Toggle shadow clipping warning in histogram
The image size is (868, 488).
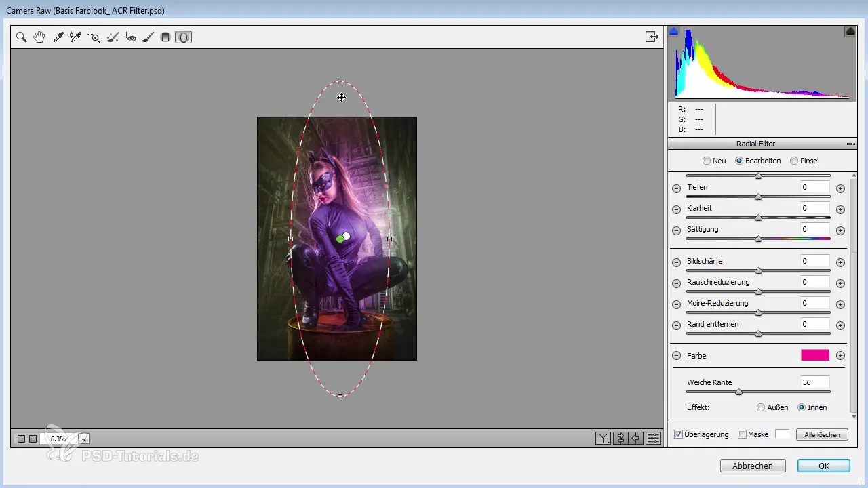[x=673, y=31]
